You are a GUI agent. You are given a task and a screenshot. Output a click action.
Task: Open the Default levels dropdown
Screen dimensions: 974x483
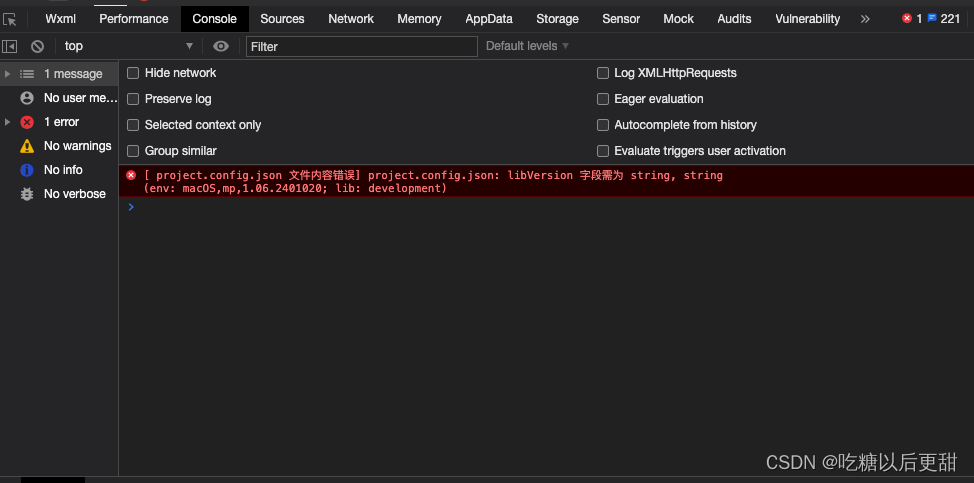click(527, 46)
